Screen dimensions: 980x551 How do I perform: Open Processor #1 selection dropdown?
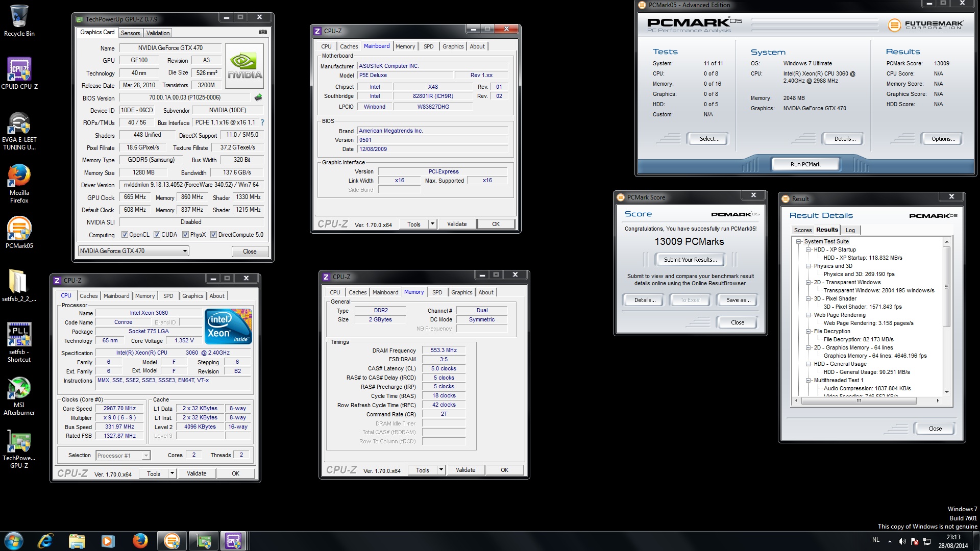click(x=122, y=456)
